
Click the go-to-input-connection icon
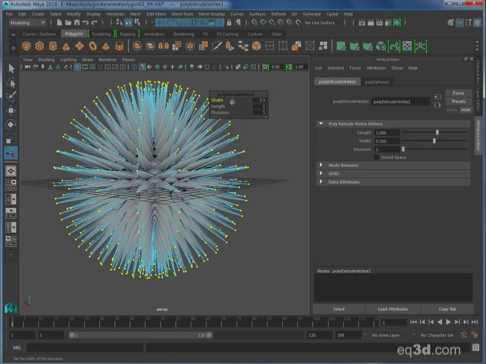tap(438, 97)
